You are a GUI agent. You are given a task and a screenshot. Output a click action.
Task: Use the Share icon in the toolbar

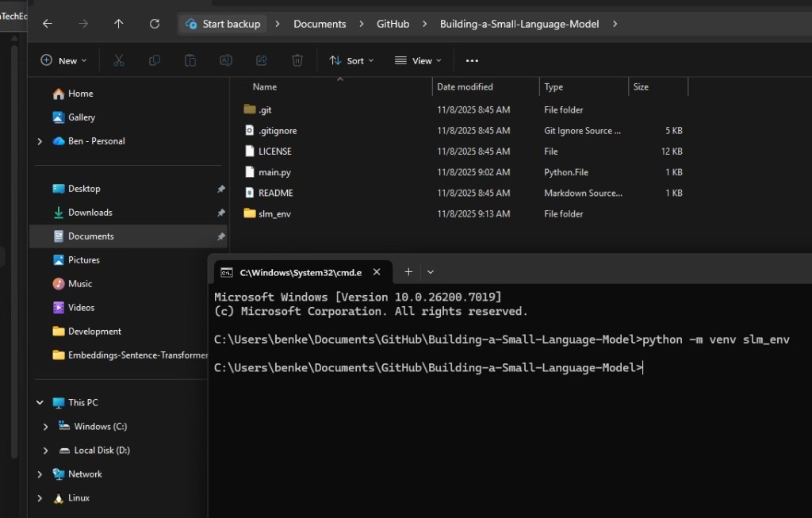tap(261, 60)
